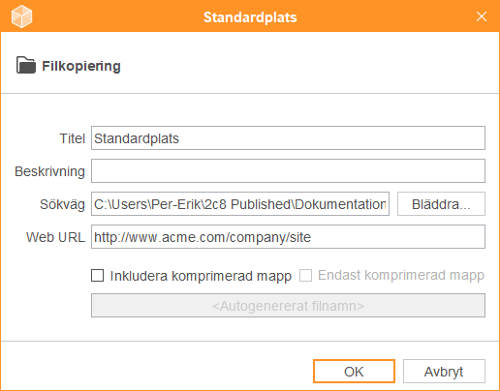This screenshot has height=391, width=500.
Task: Click the Filkopiering folder icon
Action: 26,65
